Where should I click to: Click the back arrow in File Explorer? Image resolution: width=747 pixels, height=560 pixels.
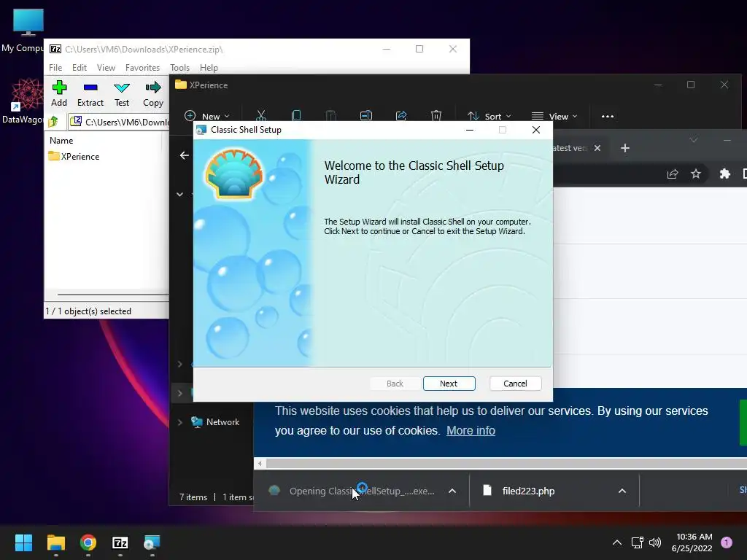pyautogui.click(x=185, y=155)
